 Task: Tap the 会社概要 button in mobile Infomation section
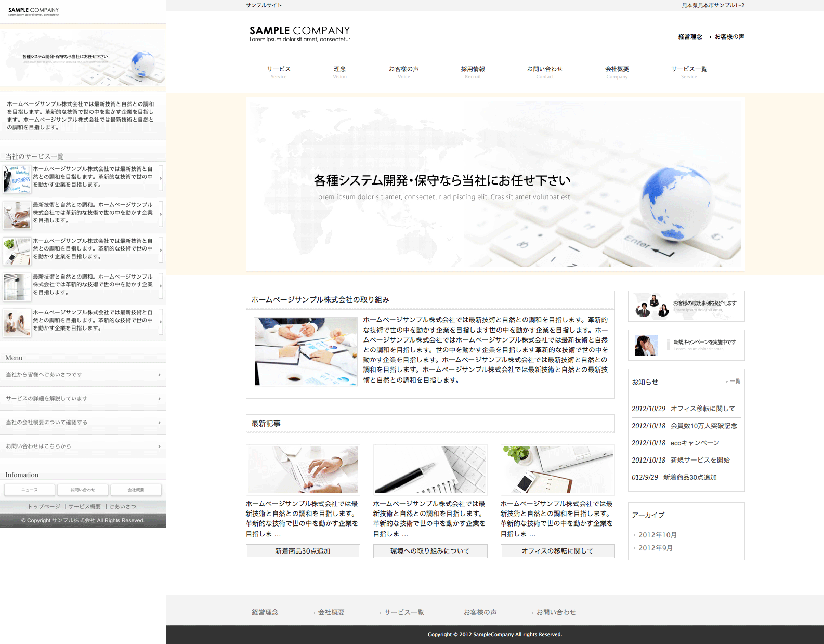[x=136, y=490]
